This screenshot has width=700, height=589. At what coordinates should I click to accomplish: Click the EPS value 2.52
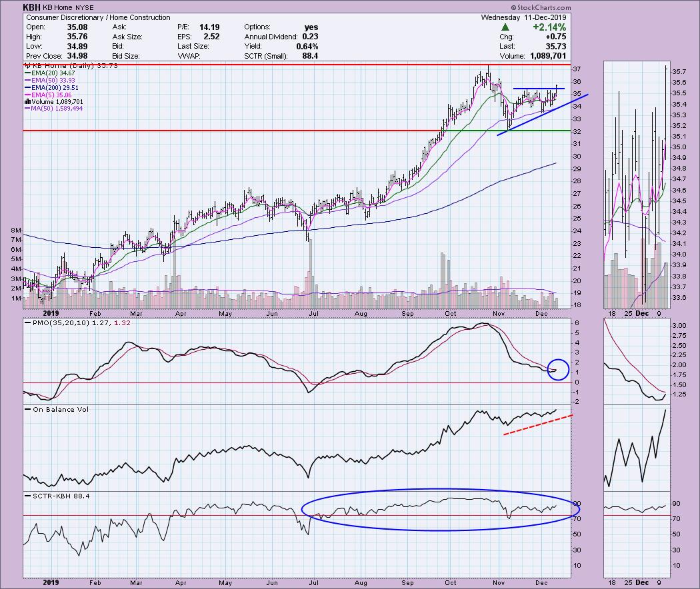[x=211, y=37]
